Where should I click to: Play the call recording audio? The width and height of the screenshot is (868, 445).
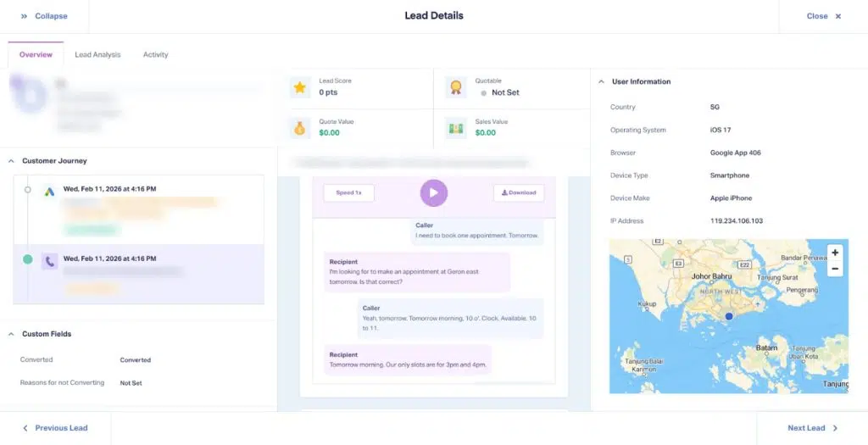coord(433,192)
